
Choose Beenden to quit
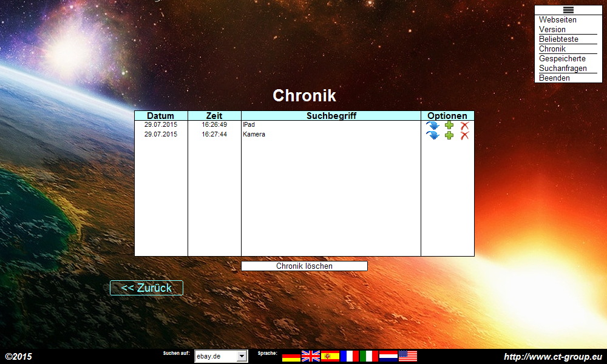click(x=554, y=78)
